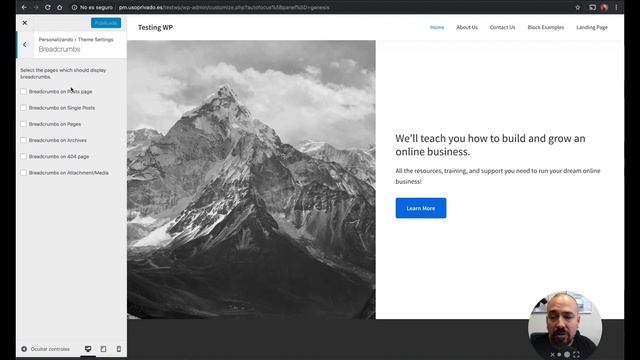
Task: Open browser three-dot menu
Action: click(616, 7)
